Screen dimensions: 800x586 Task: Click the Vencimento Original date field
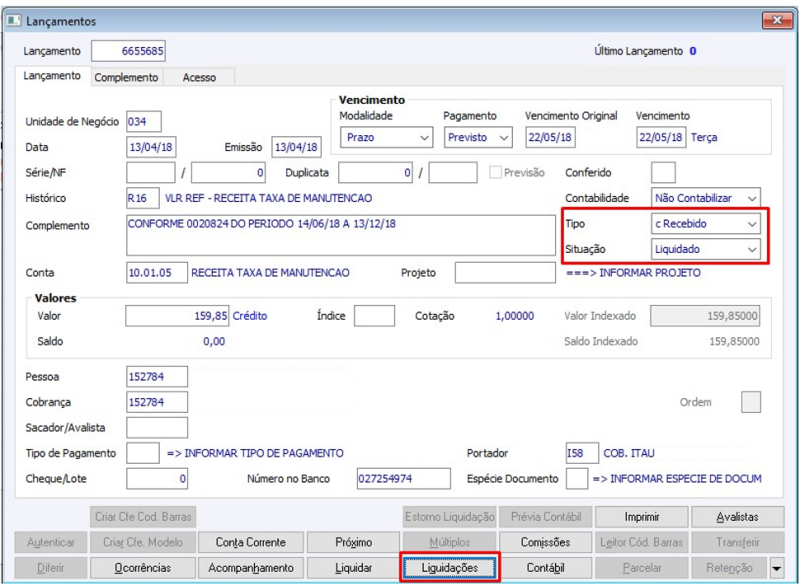coord(551,137)
